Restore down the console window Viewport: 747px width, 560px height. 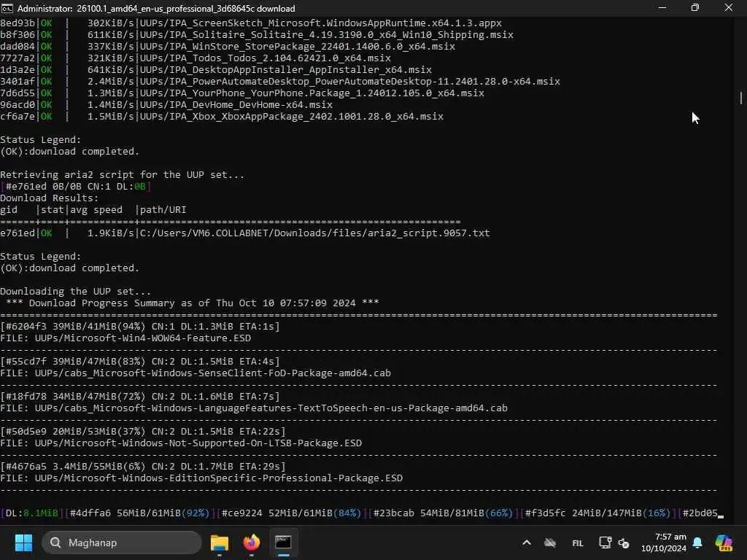click(x=695, y=8)
